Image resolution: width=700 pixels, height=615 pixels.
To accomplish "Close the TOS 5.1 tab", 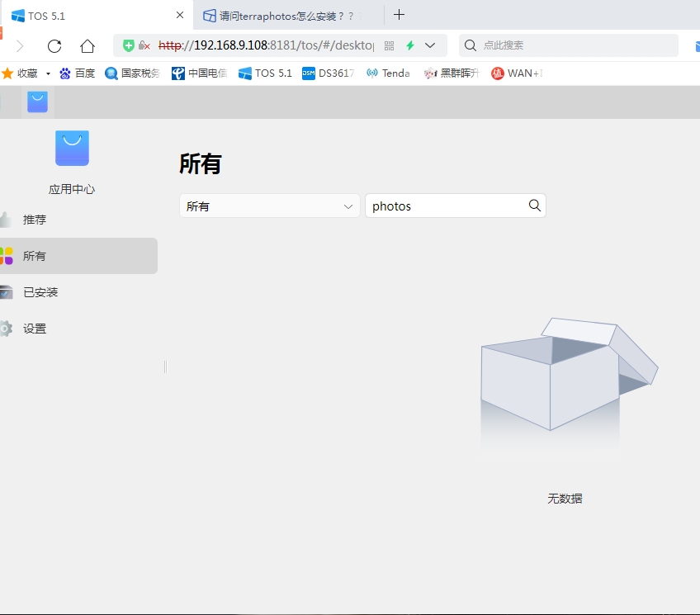I will 180,15.
